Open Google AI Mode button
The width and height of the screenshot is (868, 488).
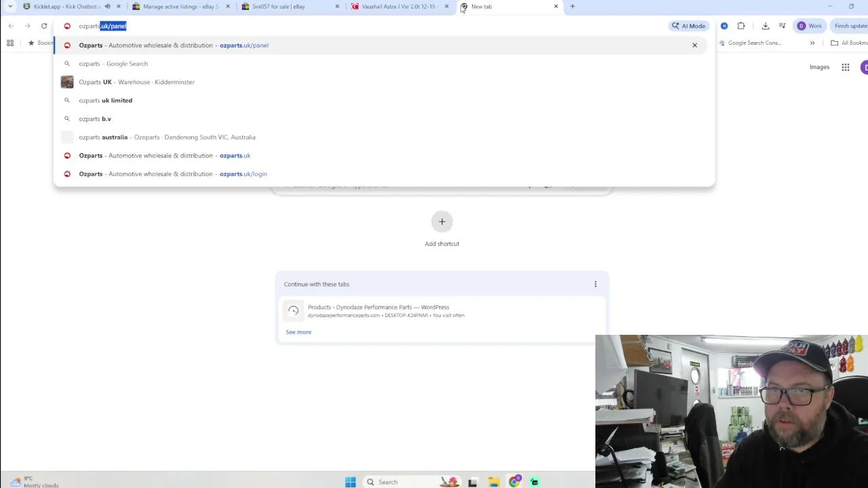click(x=688, y=26)
